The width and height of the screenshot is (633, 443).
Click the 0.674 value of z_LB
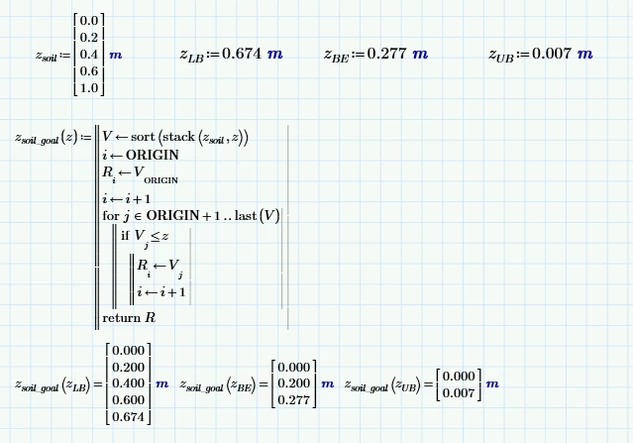click(x=242, y=53)
